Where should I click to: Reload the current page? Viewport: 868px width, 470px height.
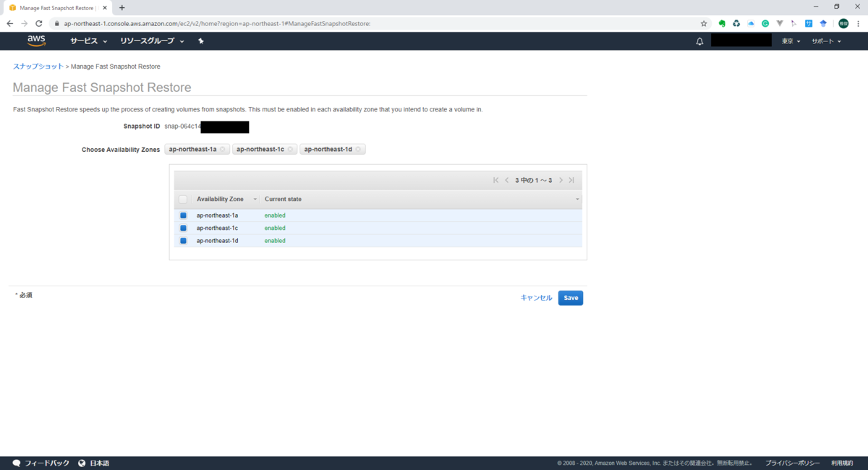click(x=39, y=23)
